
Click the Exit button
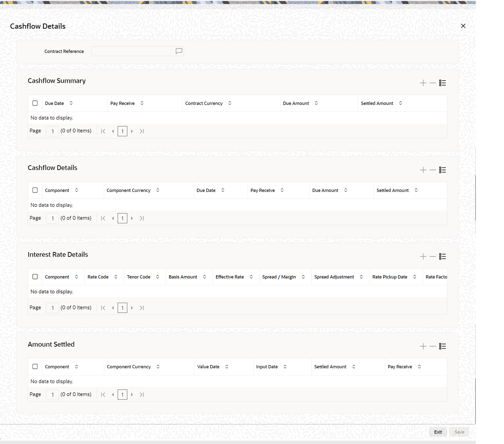click(x=438, y=432)
